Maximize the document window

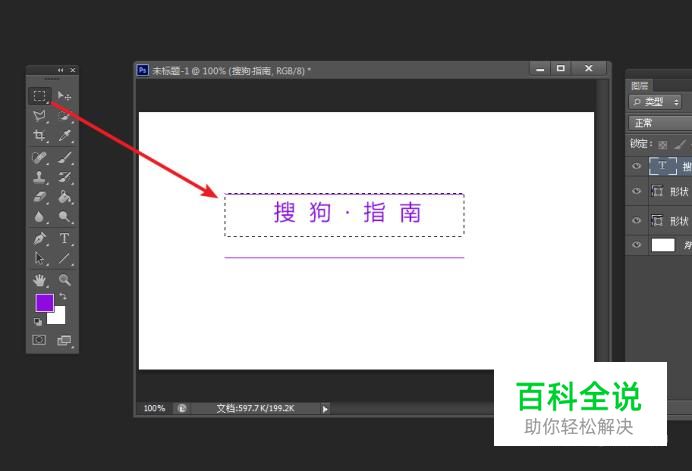point(560,68)
